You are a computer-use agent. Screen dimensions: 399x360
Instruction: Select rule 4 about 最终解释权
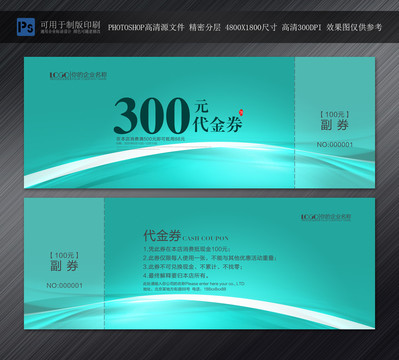176,276
